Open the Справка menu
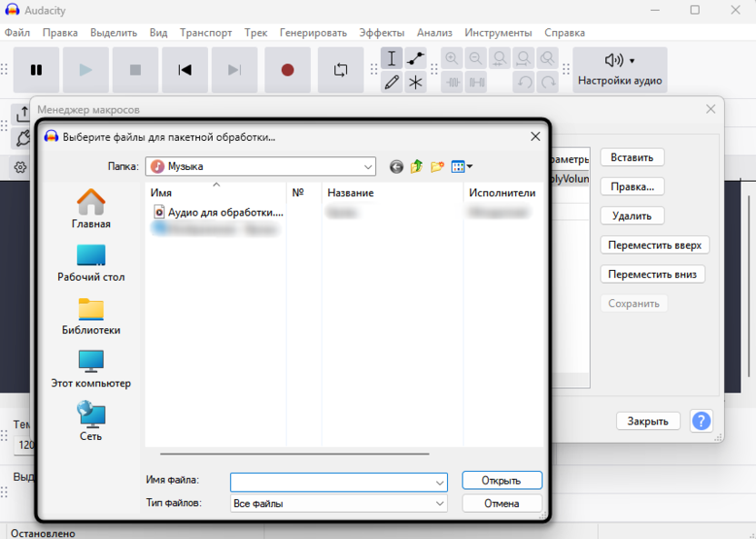The image size is (756, 539). pos(564,33)
